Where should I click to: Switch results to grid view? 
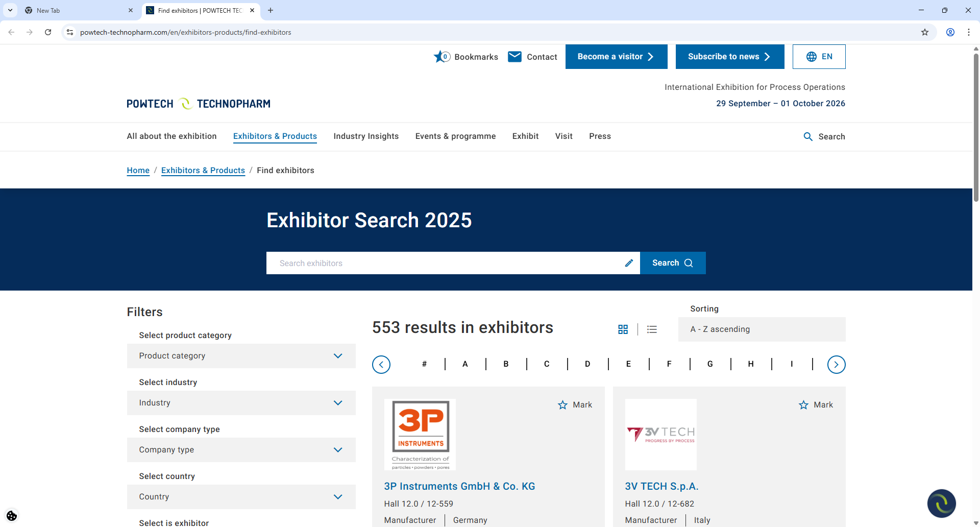point(623,329)
